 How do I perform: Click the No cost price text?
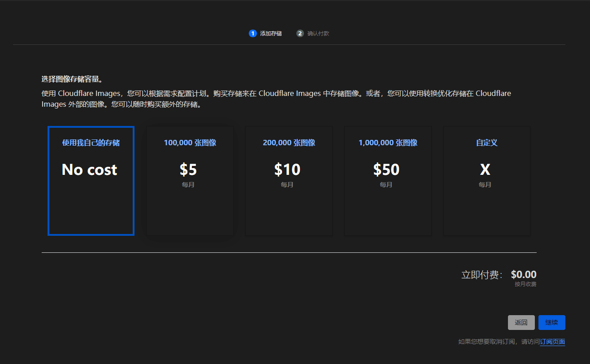[89, 169]
